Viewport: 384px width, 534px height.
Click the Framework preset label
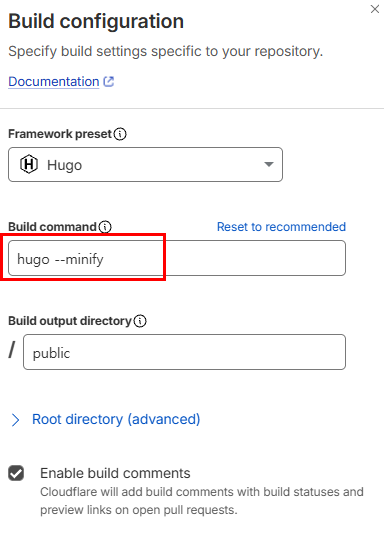click(x=60, y=134)
